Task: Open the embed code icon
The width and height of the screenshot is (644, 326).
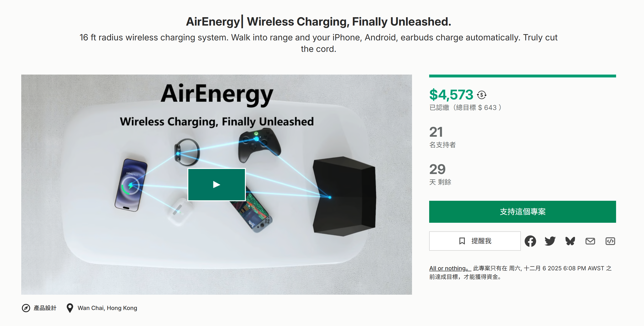Action: 610,241
